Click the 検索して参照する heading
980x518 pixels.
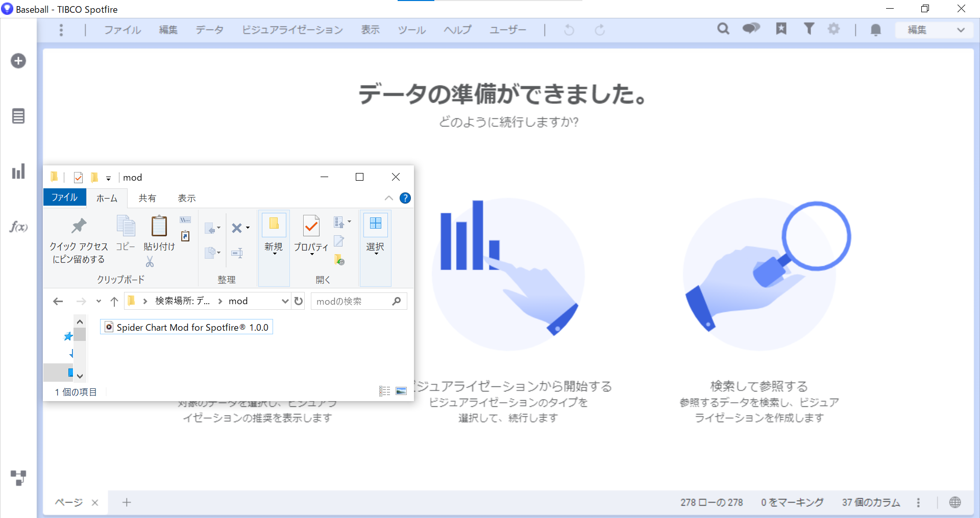tap(759, 386)
